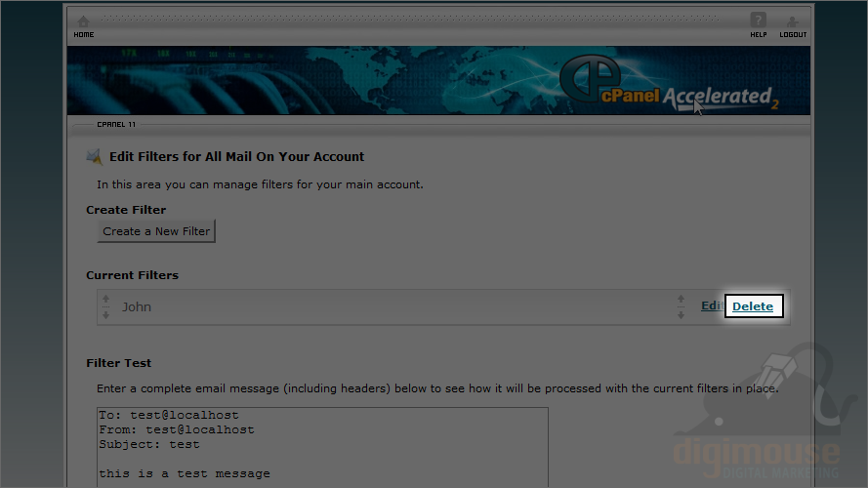The height and width of the screenshot is (488, 868).
Task: Click the cPanel logo in the banner
Action: click(x=590, y=77)
